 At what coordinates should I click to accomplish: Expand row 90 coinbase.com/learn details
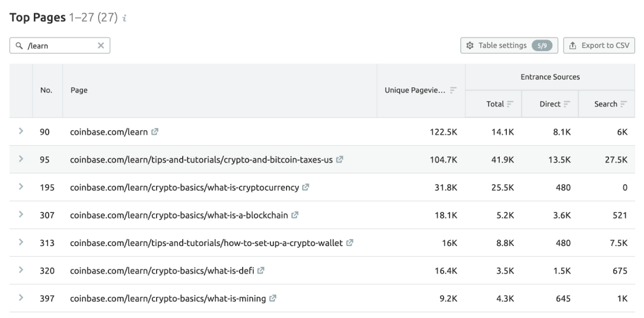[x=21, y=131]
